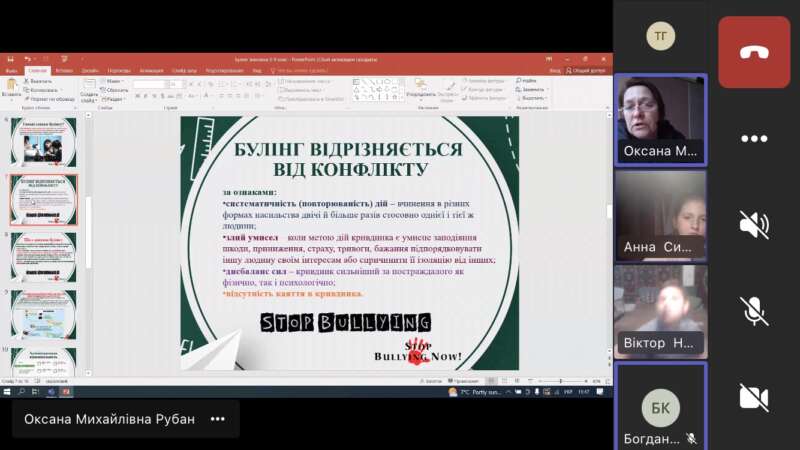
Task: Open Анна Си... participant video tile
Action: tap(660, 215)
